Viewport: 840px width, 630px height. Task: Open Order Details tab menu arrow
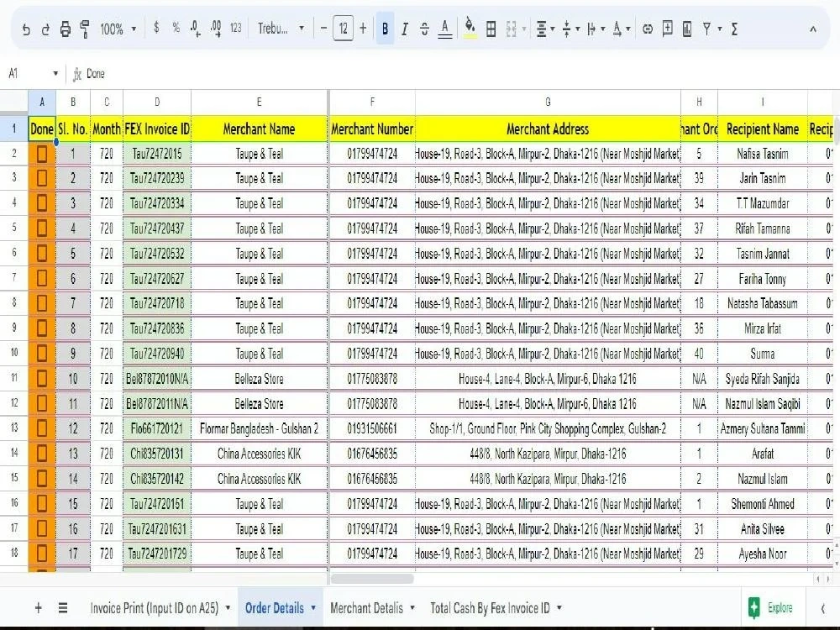[313, 607]
